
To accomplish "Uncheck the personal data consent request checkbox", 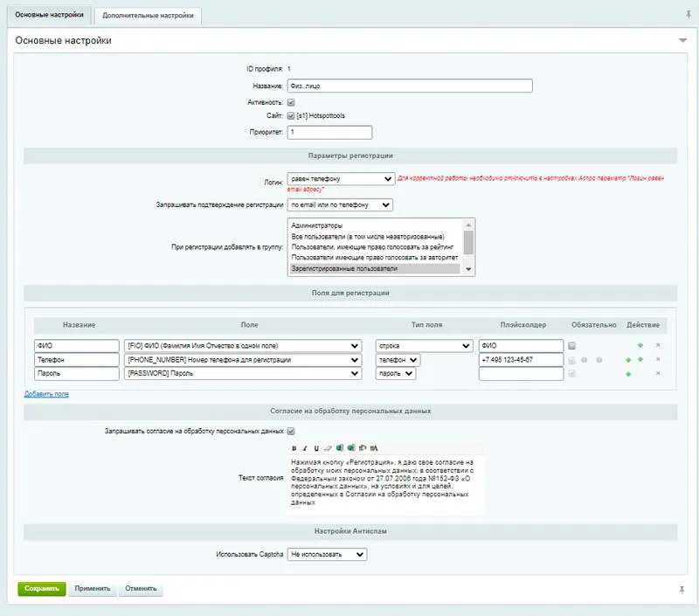I will pos(291,431).
